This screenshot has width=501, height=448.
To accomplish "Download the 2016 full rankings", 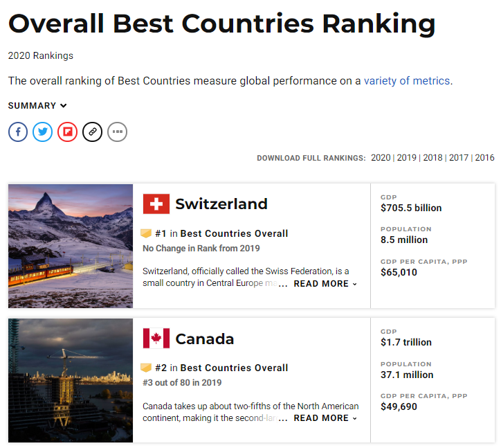I will coord(484,158).
